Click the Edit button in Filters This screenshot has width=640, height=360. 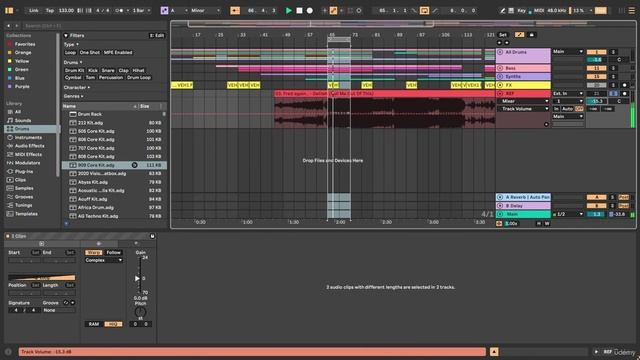157,36
